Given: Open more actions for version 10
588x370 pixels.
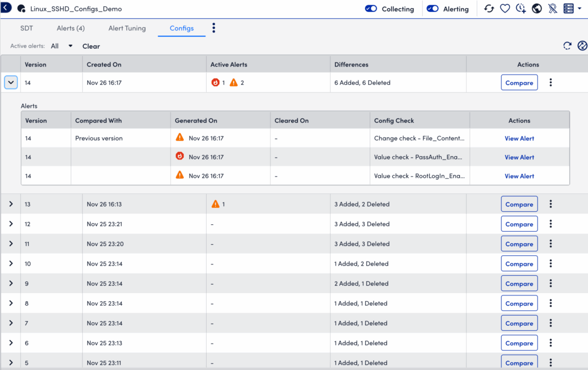Looking at the screenshot, I should click(551, 263).
